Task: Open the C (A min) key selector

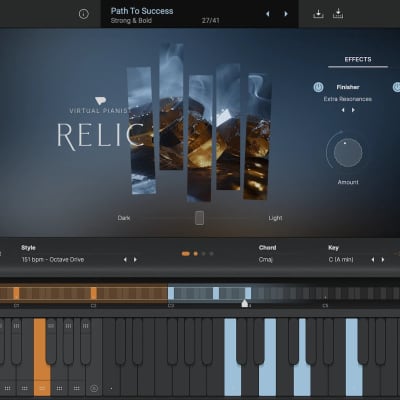Action: 341,260
